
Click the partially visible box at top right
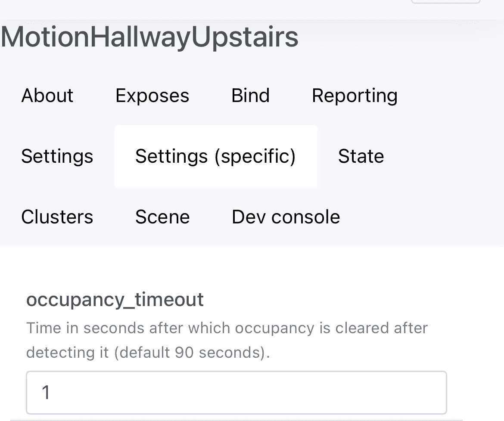(x=445, y=2)
